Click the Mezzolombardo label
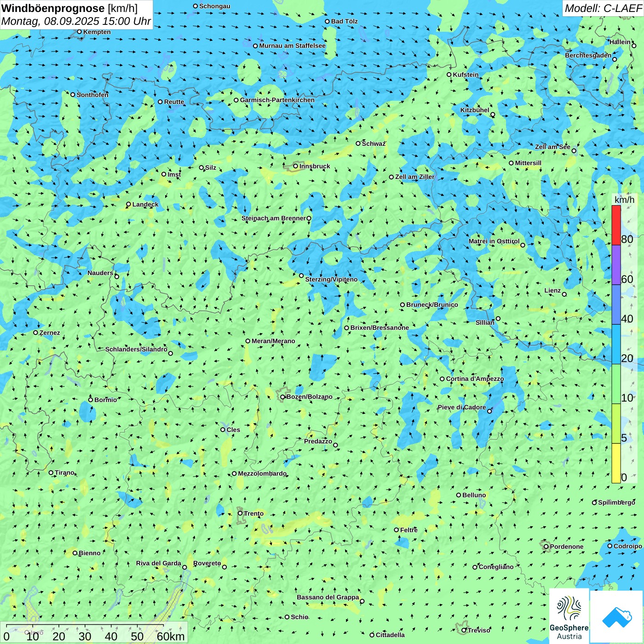 [262, 473]
